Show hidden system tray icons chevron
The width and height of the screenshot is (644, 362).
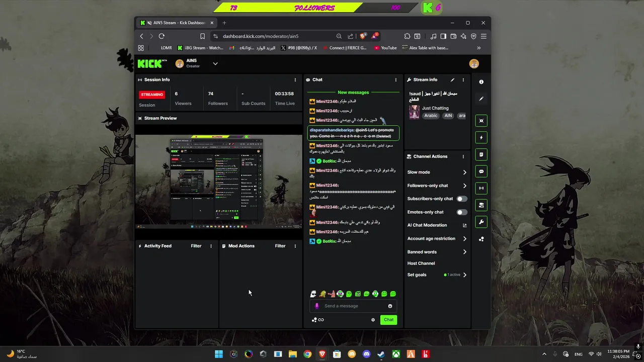coord(544,354)
